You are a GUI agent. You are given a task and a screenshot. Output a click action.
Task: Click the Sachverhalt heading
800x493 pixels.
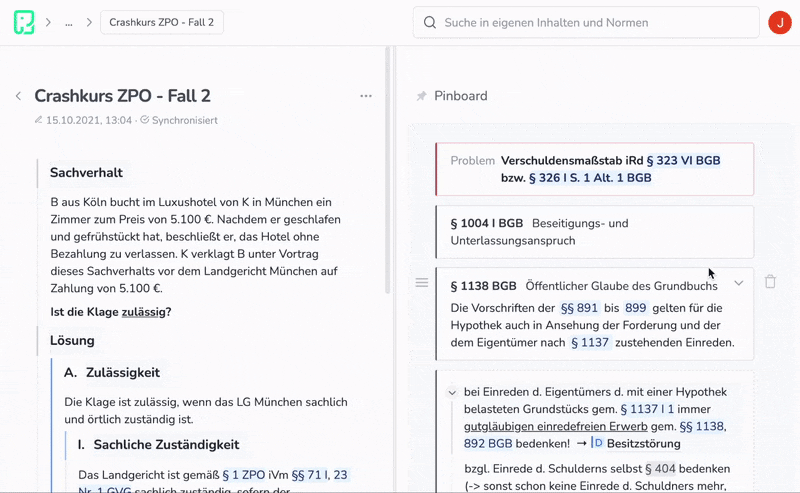tap(86, 172)
